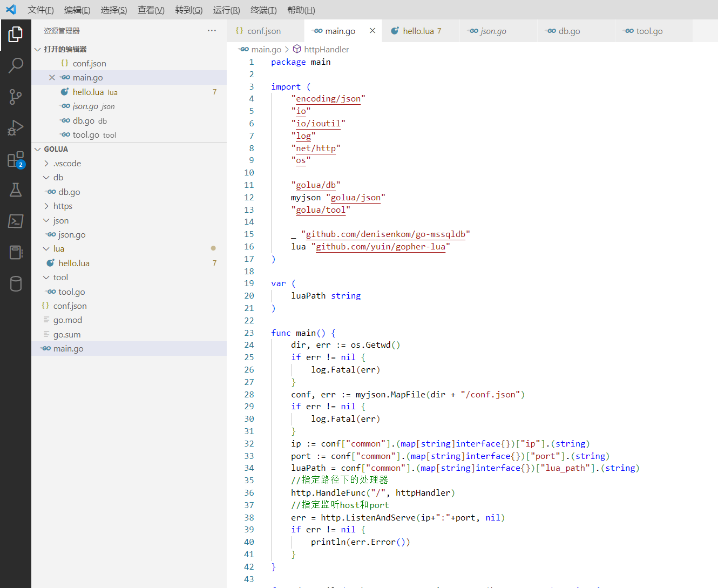Image resolution: width=718 pixels, height=588 pixels.
Task: Open db.go from open editors list
Action: [129, 120]
